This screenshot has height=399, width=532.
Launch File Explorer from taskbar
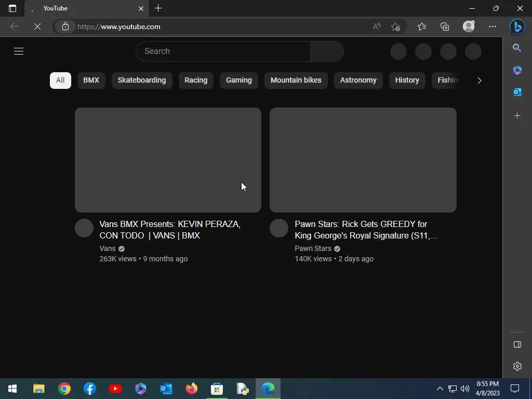pyautogui.click(x=38, y=389)
